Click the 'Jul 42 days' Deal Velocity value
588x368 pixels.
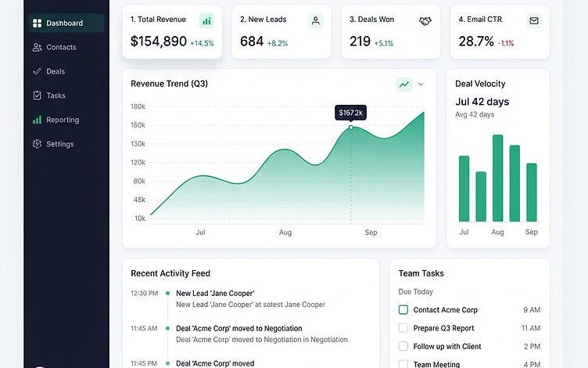482,102
